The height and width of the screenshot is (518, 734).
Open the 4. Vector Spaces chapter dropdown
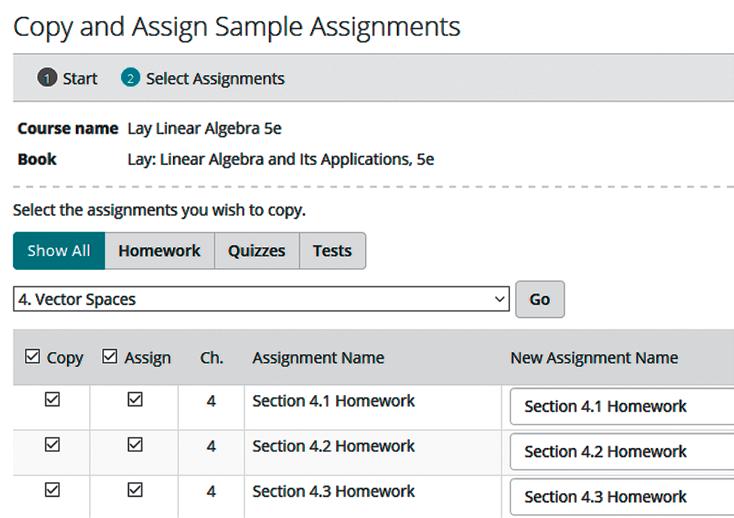(x=261, y=299)
